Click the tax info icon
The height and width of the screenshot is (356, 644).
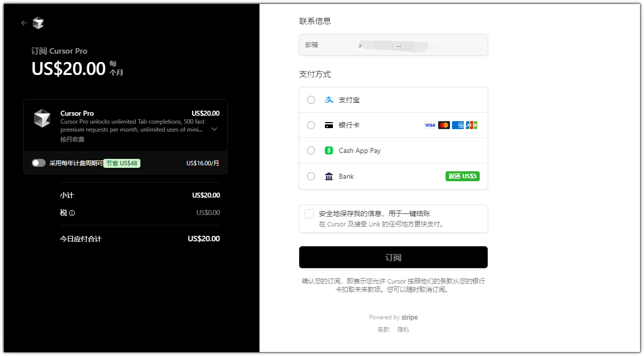point(72,213)
